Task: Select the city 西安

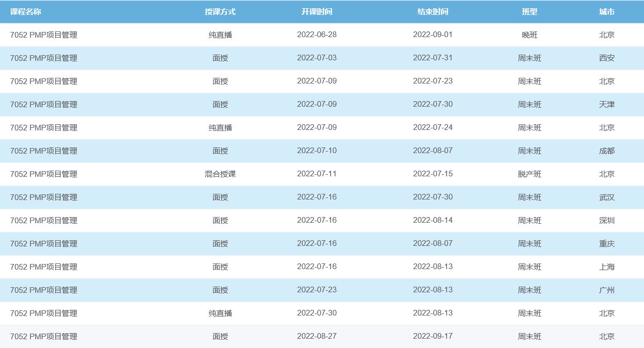Action: point(607,58)
